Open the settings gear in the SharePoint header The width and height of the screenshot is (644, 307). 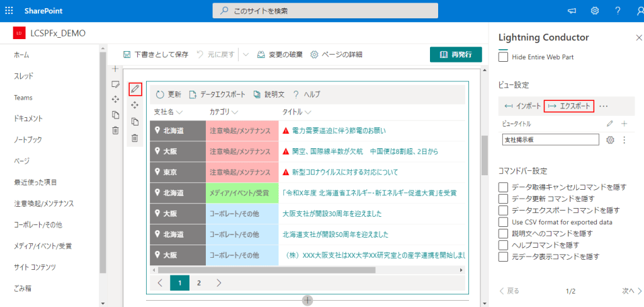[594, 11]
